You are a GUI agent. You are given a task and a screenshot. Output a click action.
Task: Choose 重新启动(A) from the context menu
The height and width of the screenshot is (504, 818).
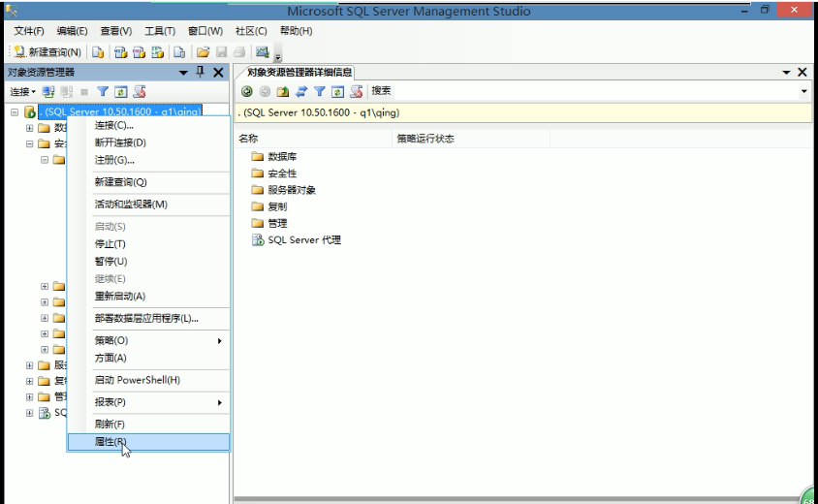click(x=148, y=296)
